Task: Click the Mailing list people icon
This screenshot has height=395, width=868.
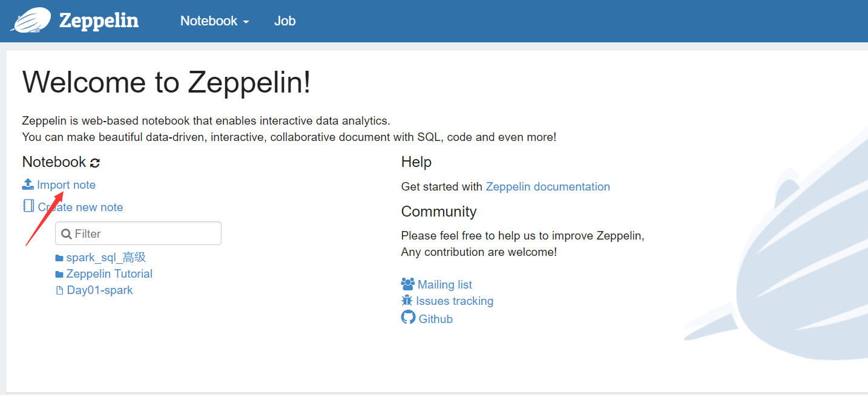Action: tap(408, 284)
